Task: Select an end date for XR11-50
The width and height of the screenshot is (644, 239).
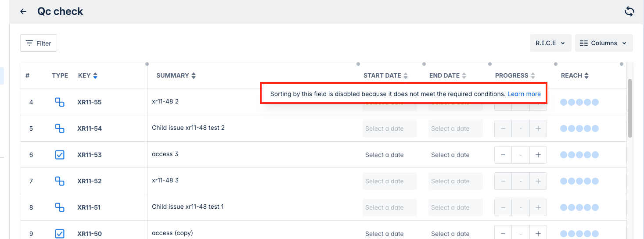Action: [450, 234]
